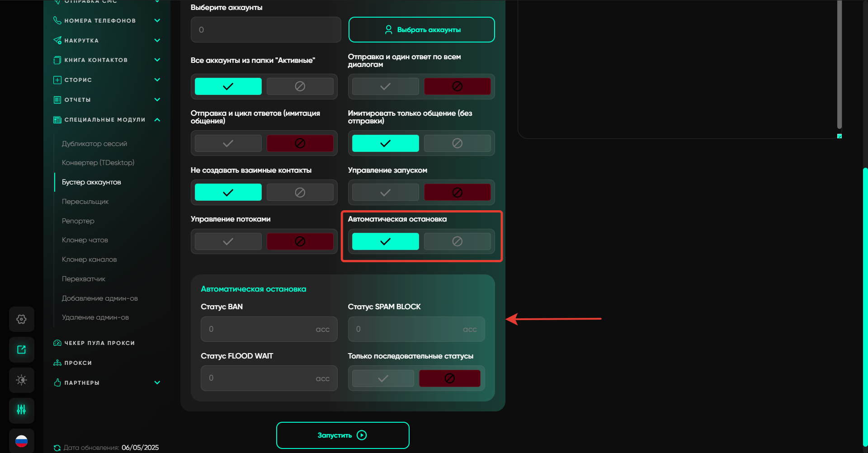This screenshot has height=453, width=868.
Task: Open Клонер чатов module
Action: click(x=85, y=240)
